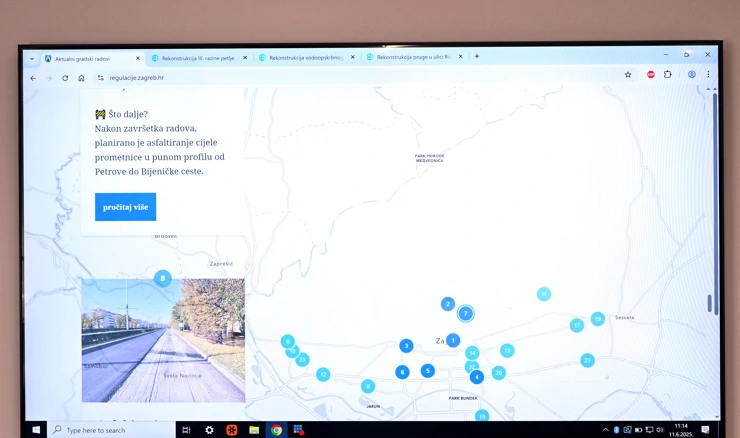740x438 pixels.
Task: Click the browser forward arrow
Action: (x=49, y=78)
